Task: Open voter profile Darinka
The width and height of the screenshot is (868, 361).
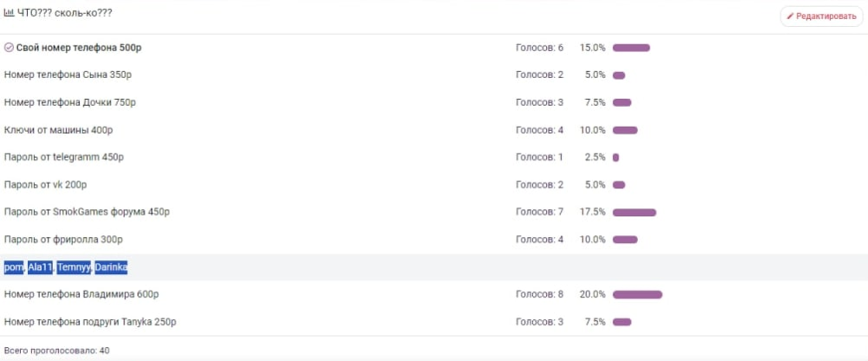Action: pyautogui.click(x=111, y=268)
